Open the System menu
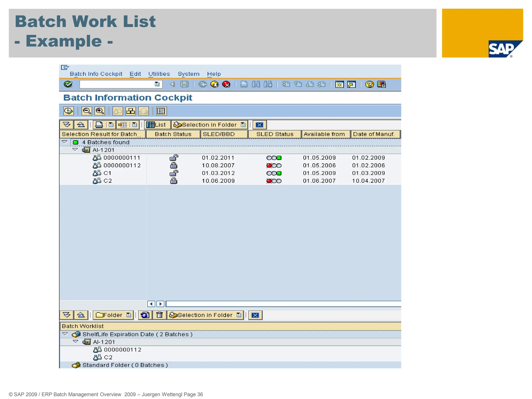532x399 pixels. click(x=189, y=74)
